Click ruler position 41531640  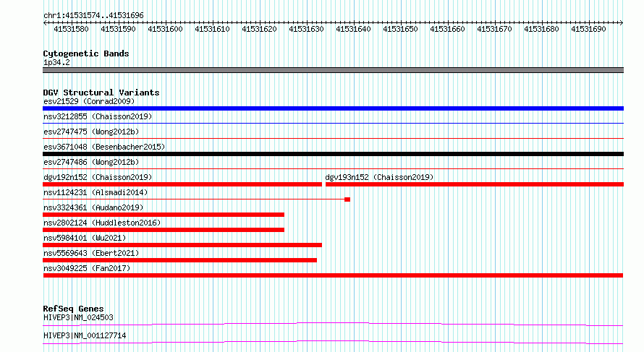pos(353,29)
